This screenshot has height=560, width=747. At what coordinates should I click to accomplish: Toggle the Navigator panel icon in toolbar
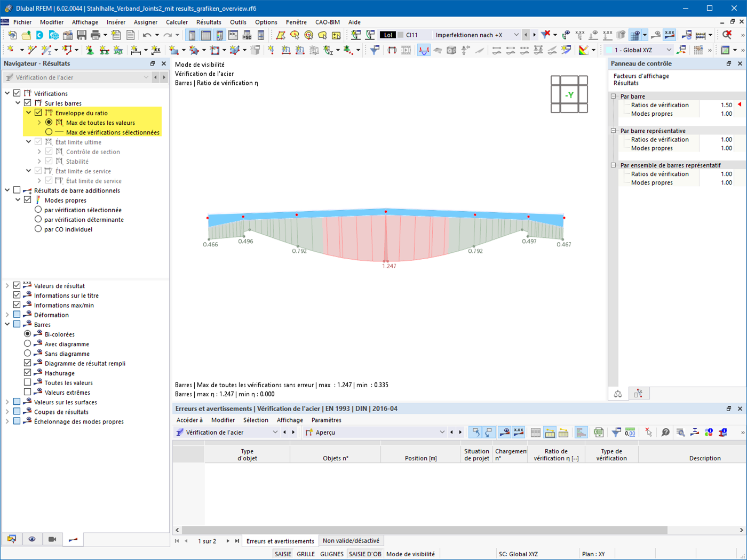click(x=192, y=35)
